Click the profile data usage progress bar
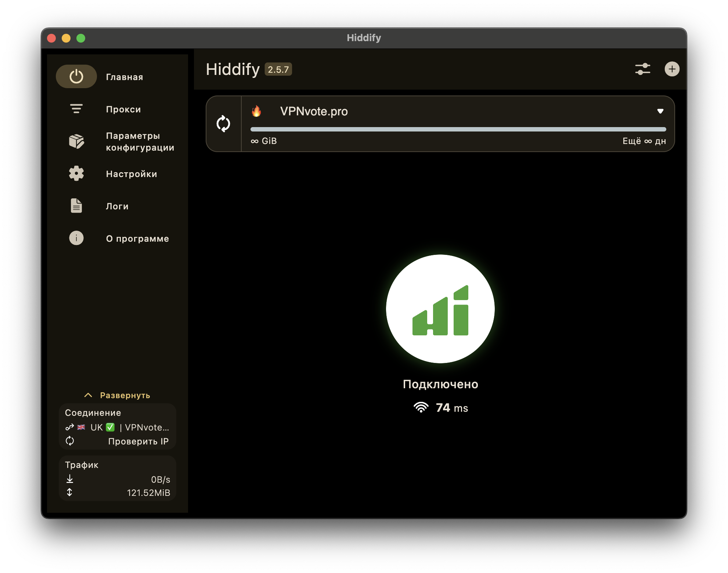Image resolution: width=728 pixels, height=573 pixels. click(458, 129)
